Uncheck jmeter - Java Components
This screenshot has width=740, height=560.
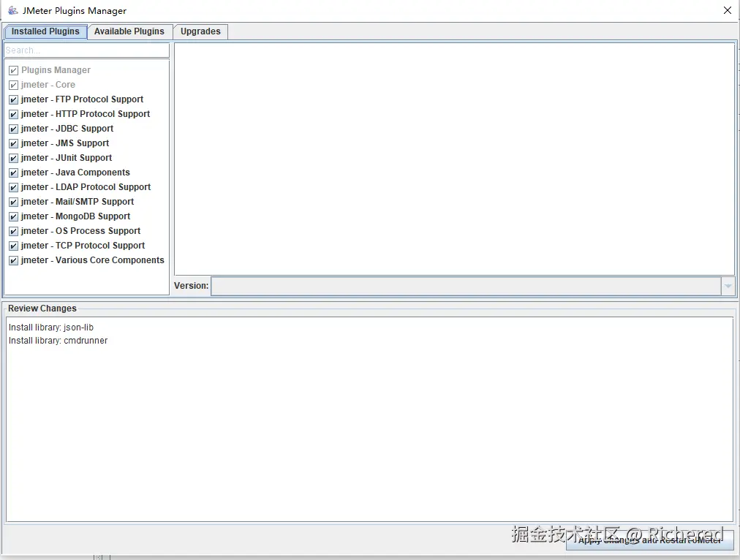click(x=14, y=173)
